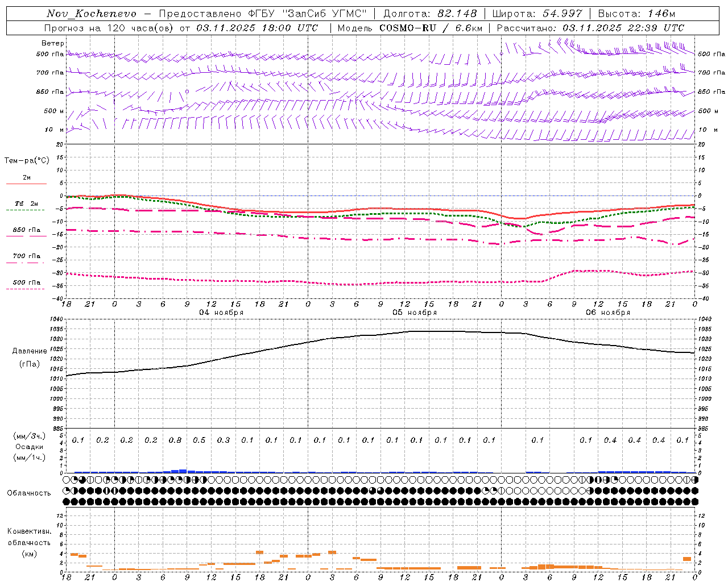
Task: Click the provider text 'Предоставлено ФГБУ ЗапСиб УГМС'
Action: (x=263, y=14)
